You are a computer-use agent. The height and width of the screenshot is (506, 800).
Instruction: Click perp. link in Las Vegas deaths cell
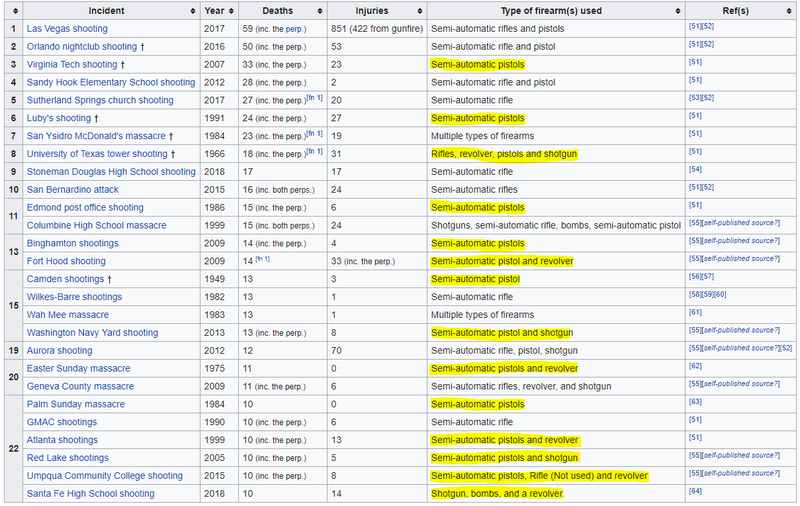click(x=294, y=30)
